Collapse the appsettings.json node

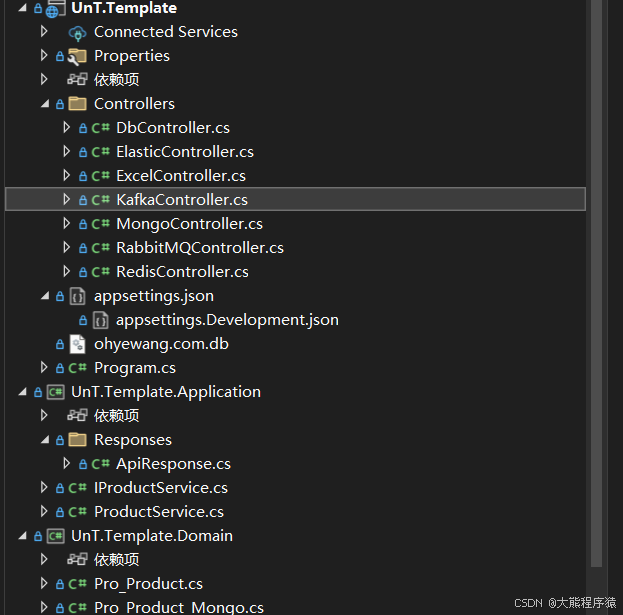(x=45, y=296)
